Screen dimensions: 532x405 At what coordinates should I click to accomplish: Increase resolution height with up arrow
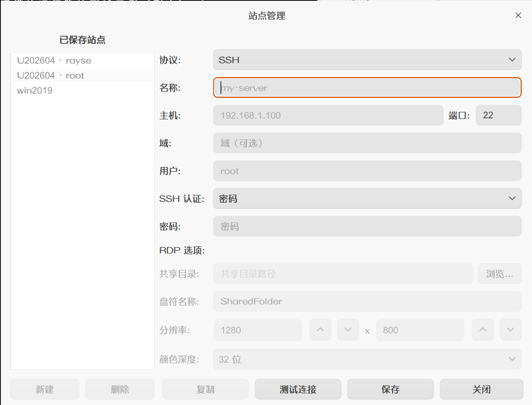[483, 330]
